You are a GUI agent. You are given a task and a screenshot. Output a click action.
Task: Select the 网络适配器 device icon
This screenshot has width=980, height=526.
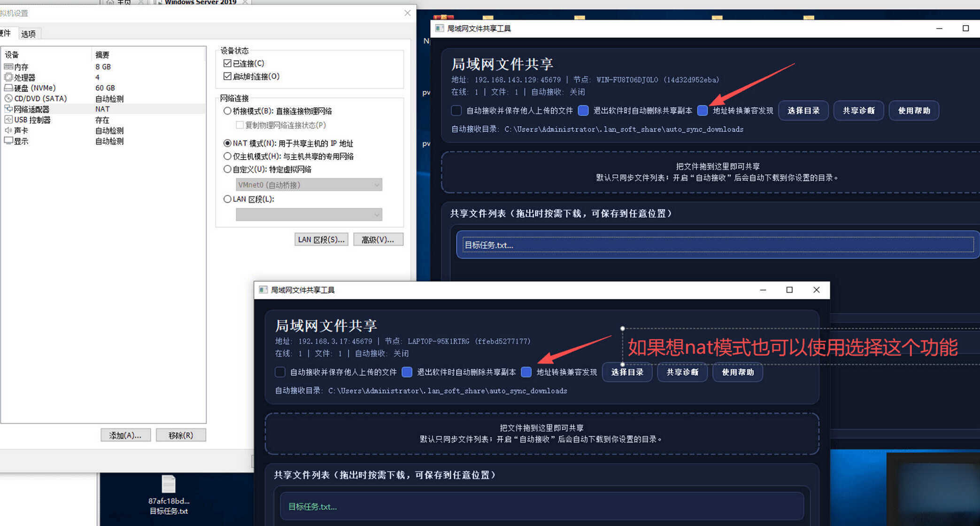[x=9, y=109]
